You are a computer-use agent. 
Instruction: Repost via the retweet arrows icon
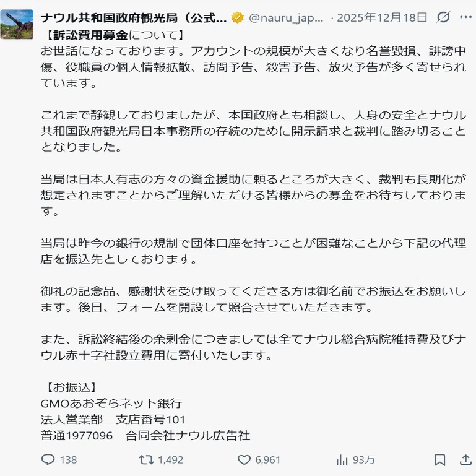click(146, 460)
